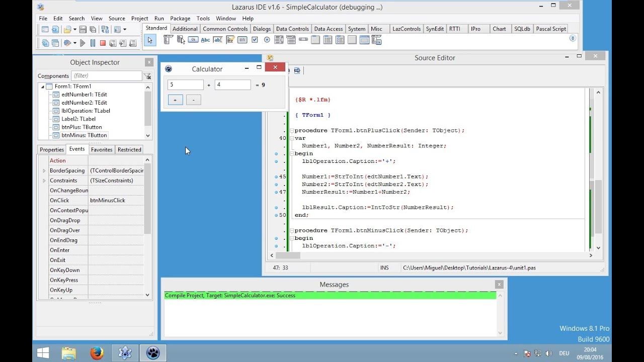Pick the TComboBox component in palette

[291, 40]
